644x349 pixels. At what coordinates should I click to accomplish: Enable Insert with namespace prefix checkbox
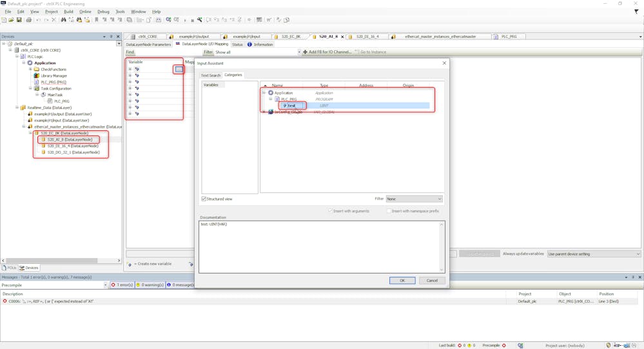(x=389, y=211)
